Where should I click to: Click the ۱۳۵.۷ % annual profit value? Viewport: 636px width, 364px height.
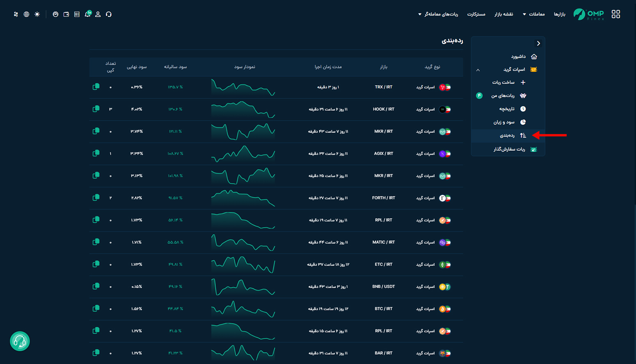[x=175, y=87]
